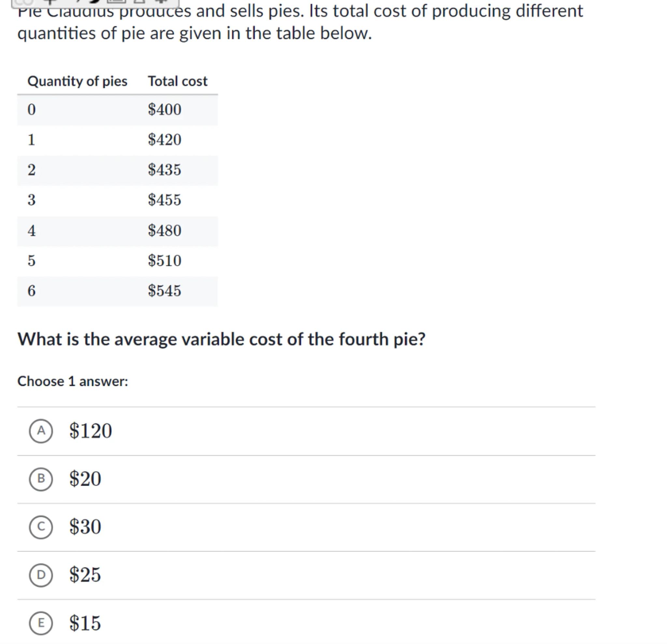Click the $435 total cost cell
Screen dimensions: 667x644
(x=164, y=169)
